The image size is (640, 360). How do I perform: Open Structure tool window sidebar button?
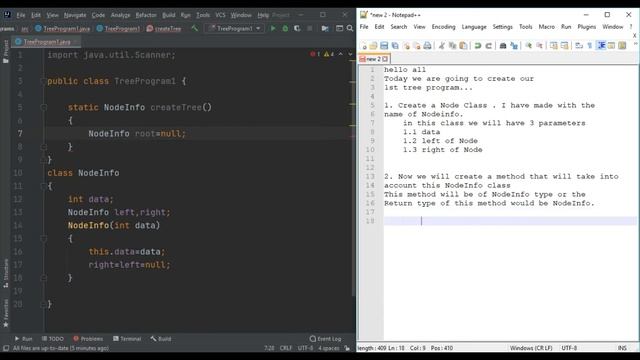coord(5,273)
